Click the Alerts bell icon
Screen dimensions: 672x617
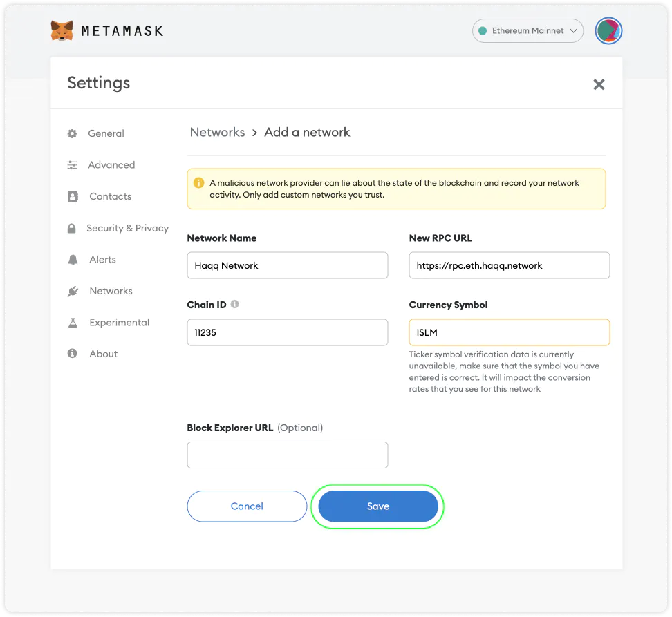pyautogui.click(x=73, y=260)
